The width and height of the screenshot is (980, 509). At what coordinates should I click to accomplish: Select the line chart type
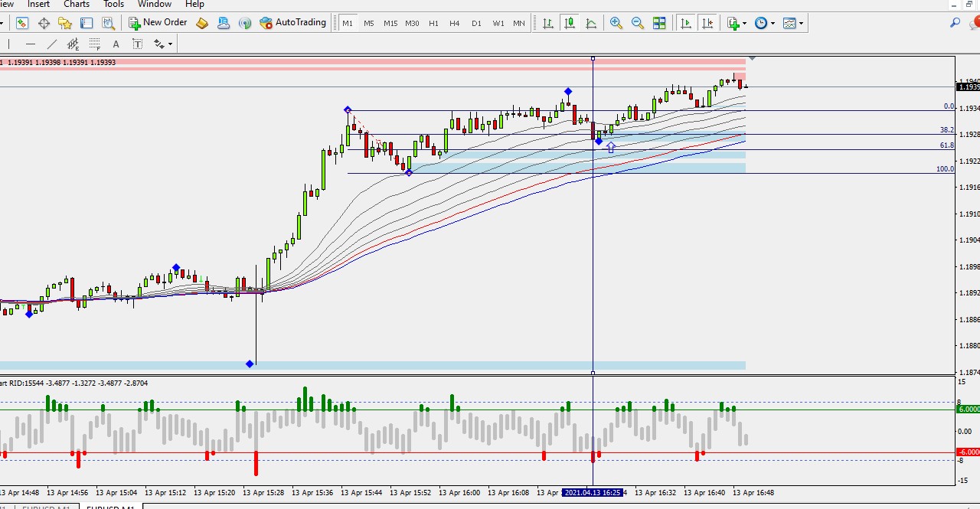click(591, 23)
